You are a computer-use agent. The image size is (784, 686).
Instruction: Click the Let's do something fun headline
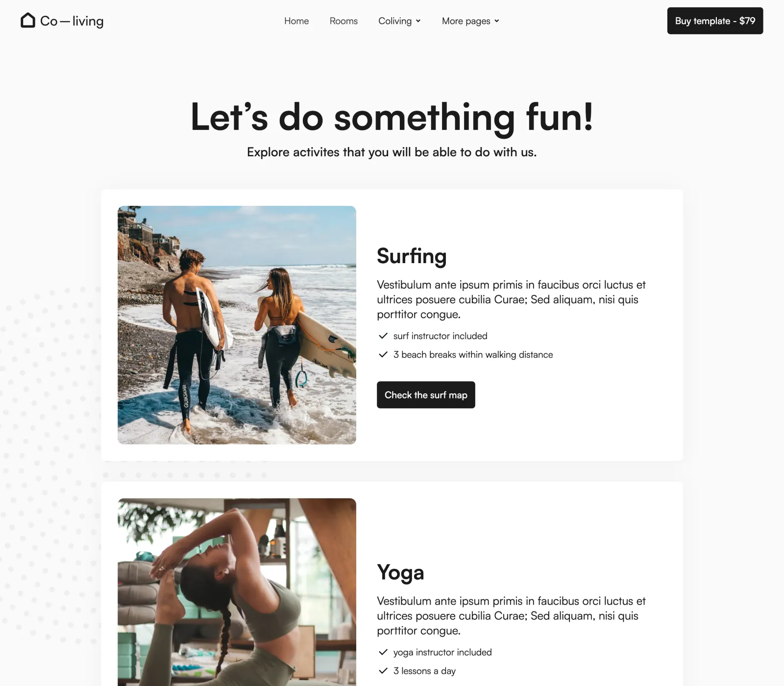click(x=392, y=117)
